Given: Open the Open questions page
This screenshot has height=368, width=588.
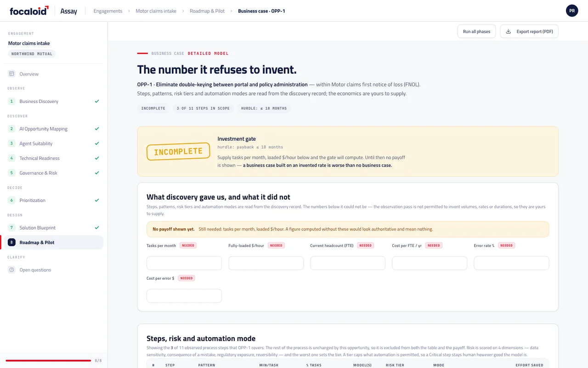Looking at the screenshot, I should (54, 270).
